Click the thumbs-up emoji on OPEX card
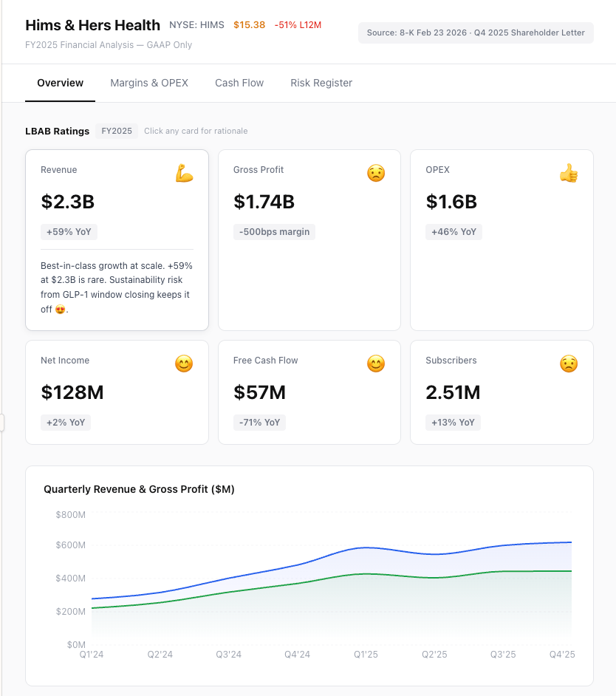The image size is (616, 696). [569, 173]
